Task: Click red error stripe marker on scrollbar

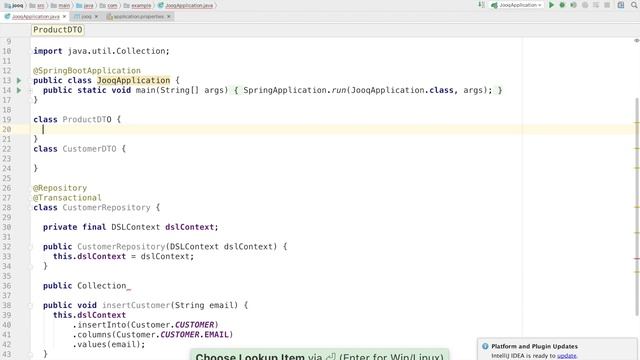Action: 637,258
